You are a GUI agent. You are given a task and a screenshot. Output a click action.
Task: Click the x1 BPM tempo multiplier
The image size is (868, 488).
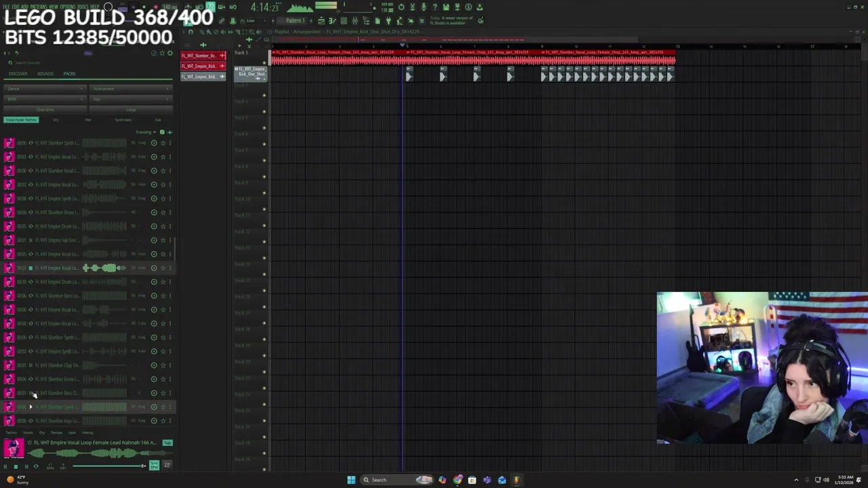[50, 466]
